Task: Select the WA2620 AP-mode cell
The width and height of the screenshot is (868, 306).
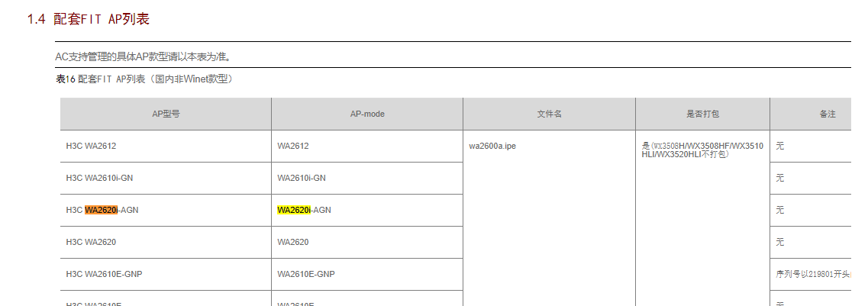Action: (367, 243)
